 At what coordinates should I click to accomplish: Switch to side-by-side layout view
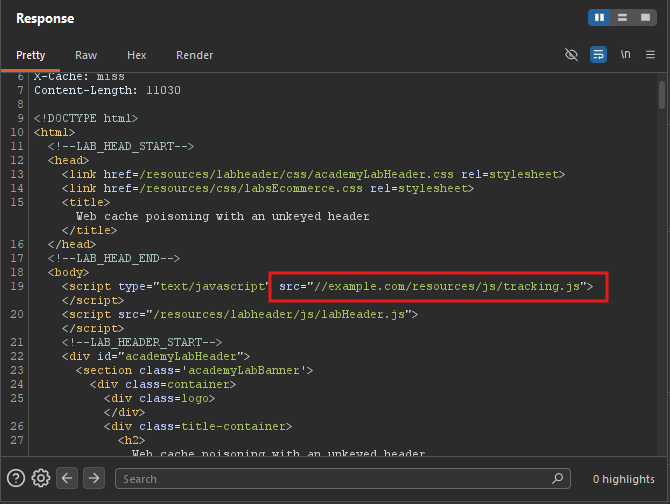(599, 18)
